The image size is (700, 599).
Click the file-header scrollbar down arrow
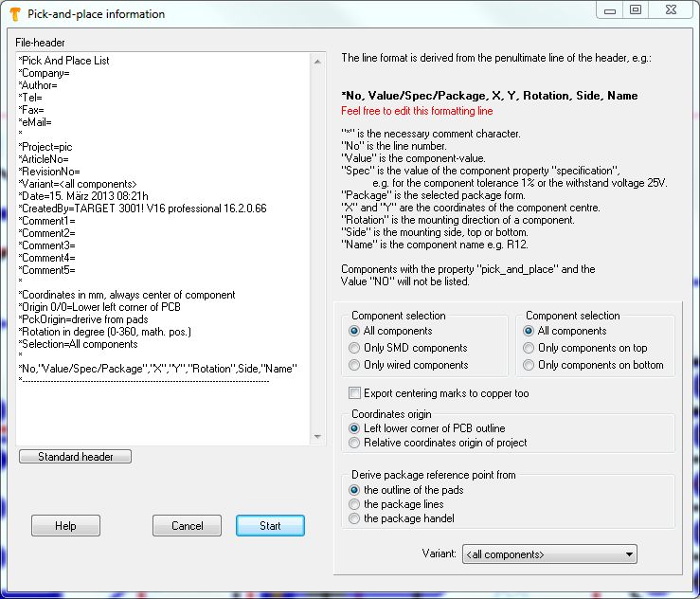click(319, 437)
